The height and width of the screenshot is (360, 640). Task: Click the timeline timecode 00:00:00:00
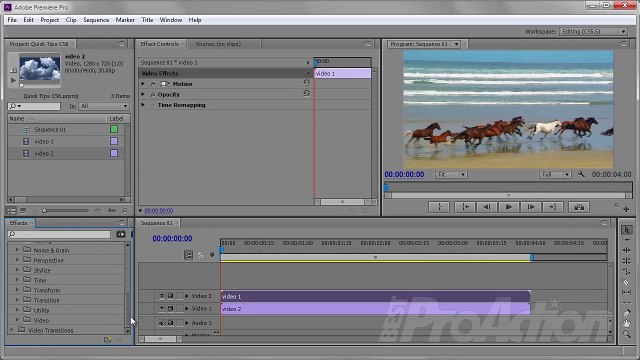point(172,238)
